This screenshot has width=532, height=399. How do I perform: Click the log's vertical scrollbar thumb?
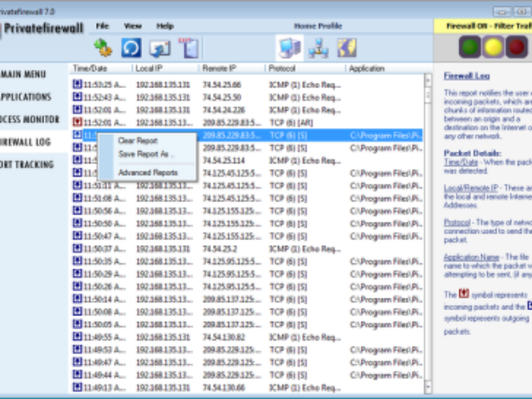[428, 94]
